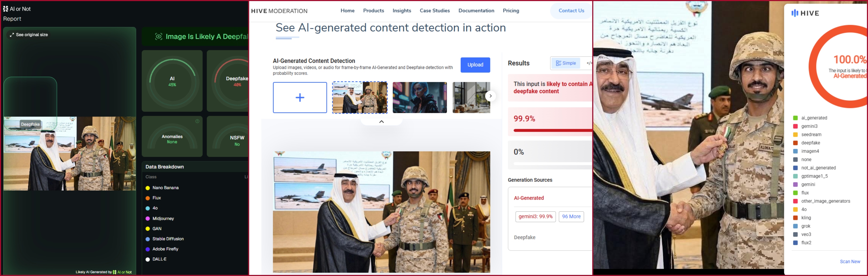The image size is (868, 276).
Task: Select the cyberpunk woman sample thumbnail
Action: click(x=420, y=97)
